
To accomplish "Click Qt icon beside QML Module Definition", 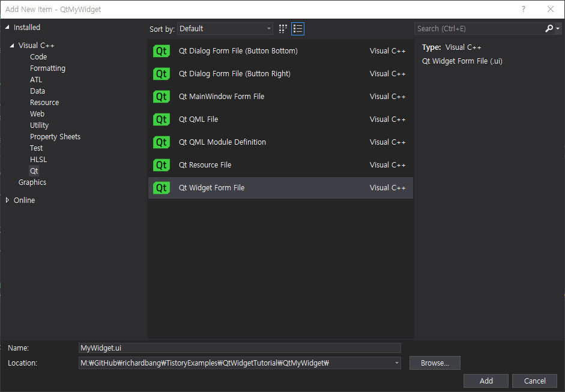I will point(162,142).
